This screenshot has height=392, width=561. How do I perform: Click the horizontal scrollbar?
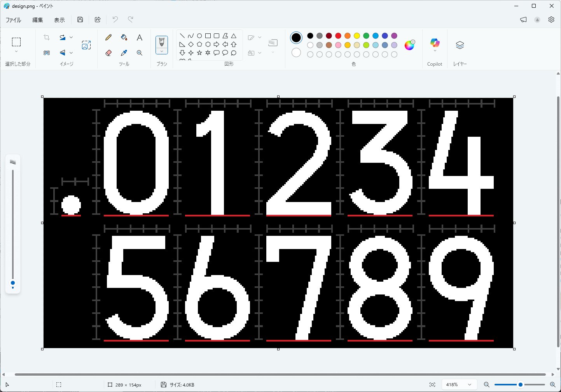(280, 375)
